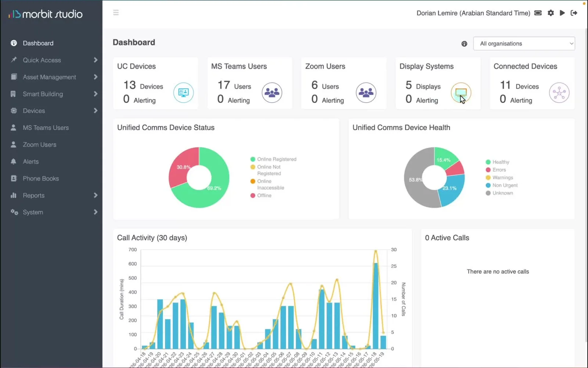Expand the Quick Access menu chevron
The width and height of the screenshot is (588, 368).
tap(96, 60)
